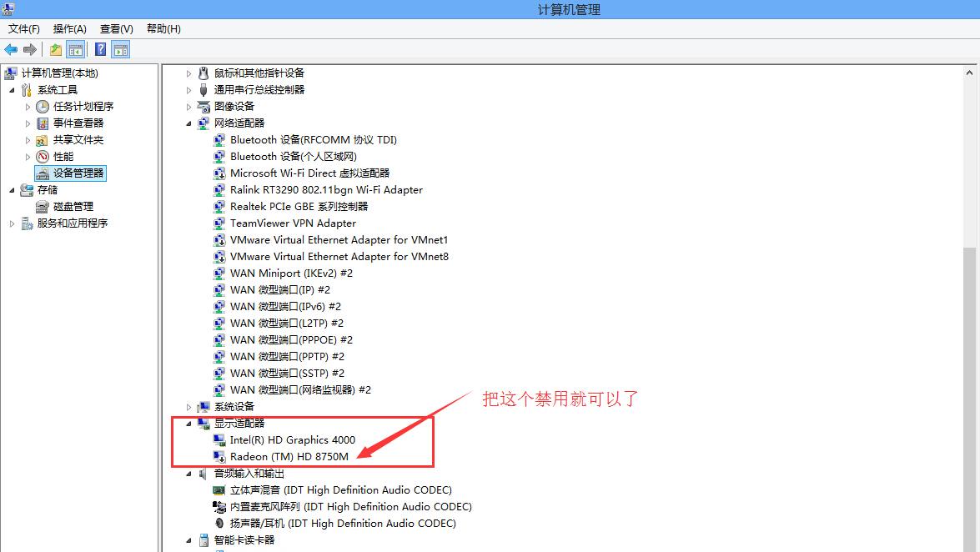
Task: Toggle the Show/Hide Action Pane toolbar icon
Action: click(121, 49)
